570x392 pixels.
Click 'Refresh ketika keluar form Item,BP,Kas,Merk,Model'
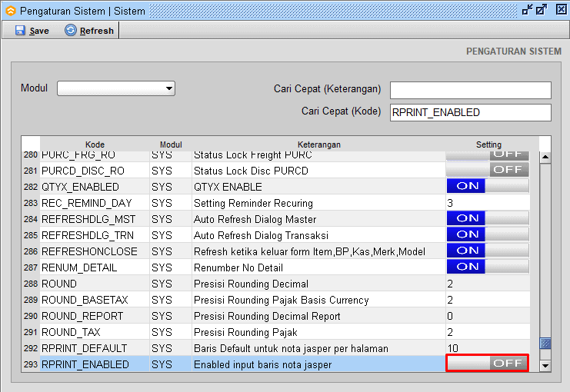[x=309, y=252]
